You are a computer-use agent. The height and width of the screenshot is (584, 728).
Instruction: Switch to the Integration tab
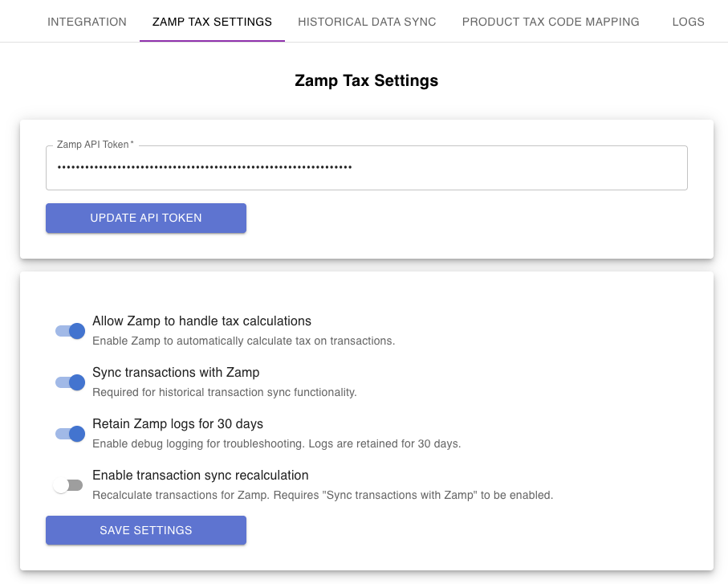87,22
